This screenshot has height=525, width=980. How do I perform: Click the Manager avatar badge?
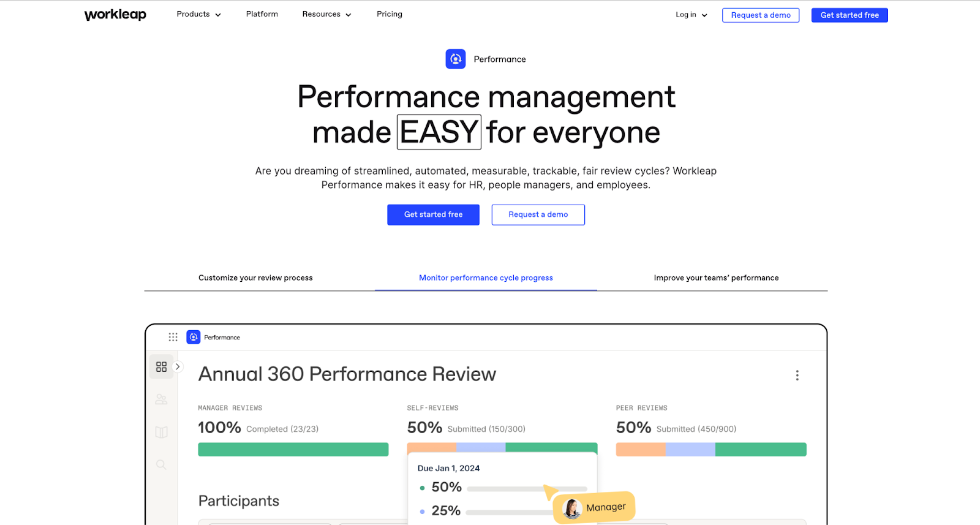tap(594, 507)
